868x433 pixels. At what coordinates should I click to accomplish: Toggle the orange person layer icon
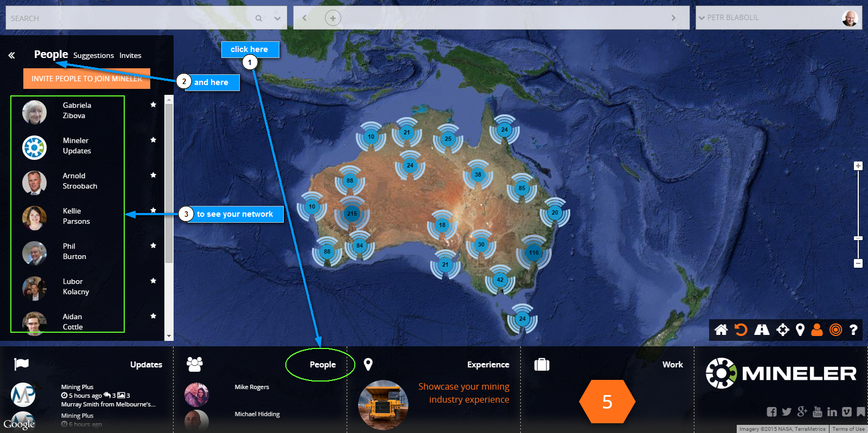[817, 329]
